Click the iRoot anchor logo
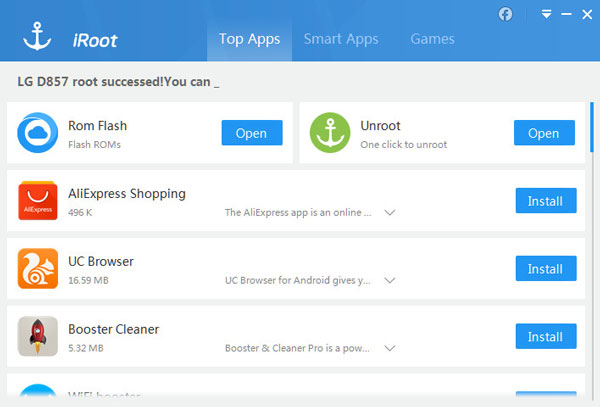 tap(38, 39)
